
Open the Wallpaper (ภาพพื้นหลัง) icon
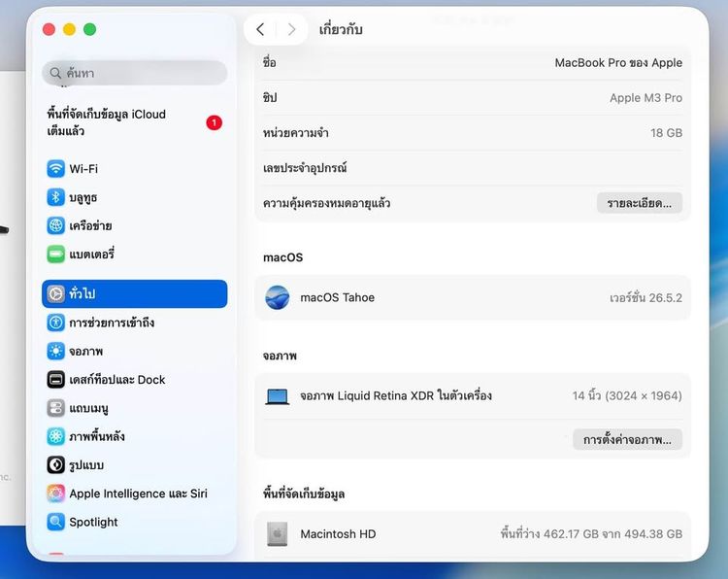tap(55, 436)
